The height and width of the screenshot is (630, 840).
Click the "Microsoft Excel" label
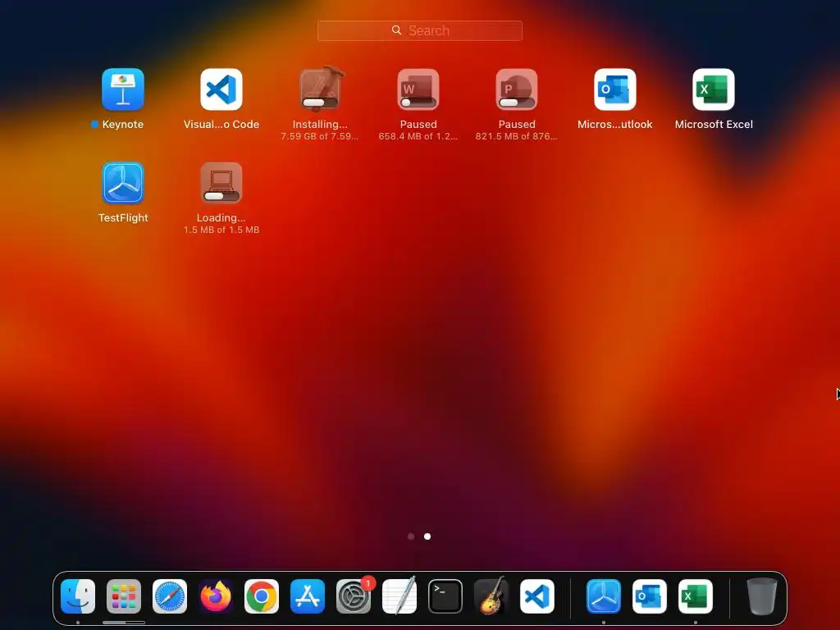(714, 125)
